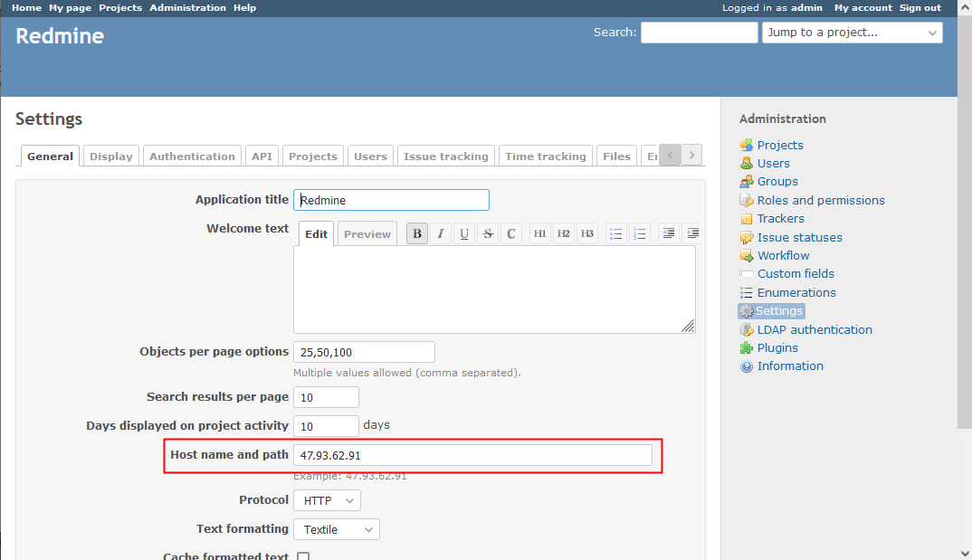Image resolution: width=972 pixels, height=560 pixels.
Task: Click the Plugins puzzle-piece icon
Action: click(x=747, y=347)
